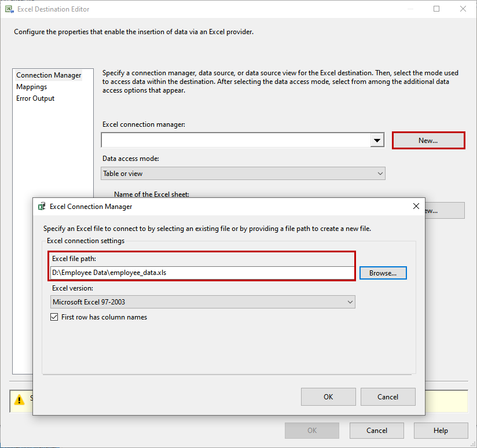Select Connection Manager in the left pane
Image resolution: width=477 pixels, height=448 pixels.
(49, 75)
